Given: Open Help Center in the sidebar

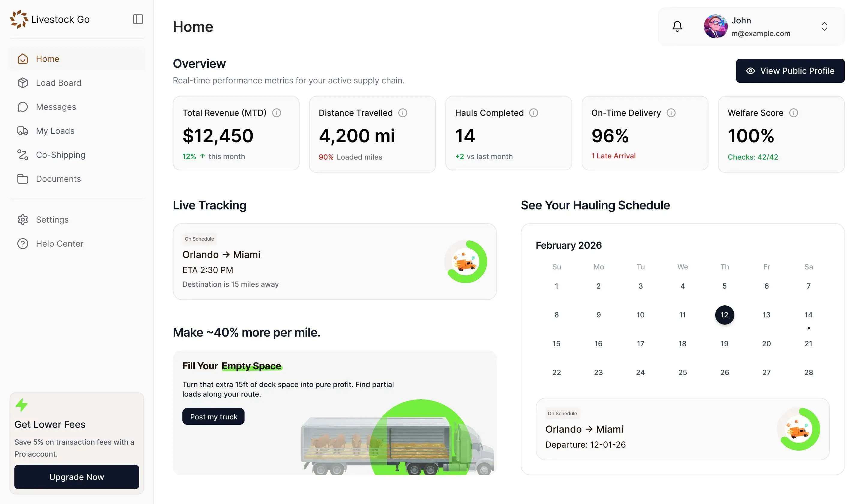Looking at the screenshot, I should (x=77, y=243).
